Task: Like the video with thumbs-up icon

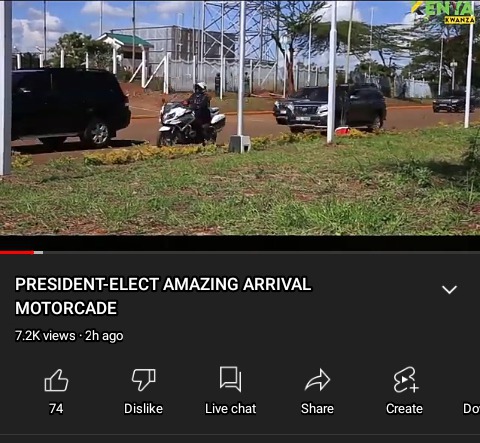Action: tap(56, 380)
